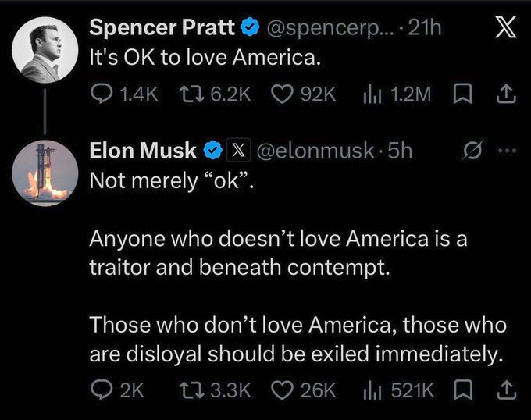The width and height of the screenshot is (531, 420).
Task: Click the Grok icon on Elon Musk's tweet
Action: pos(472,150)
